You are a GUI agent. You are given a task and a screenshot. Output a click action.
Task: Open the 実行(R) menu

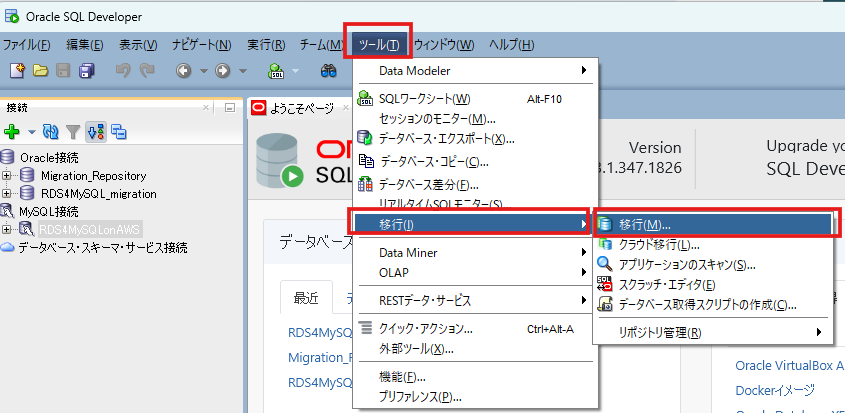coord(266,45)
